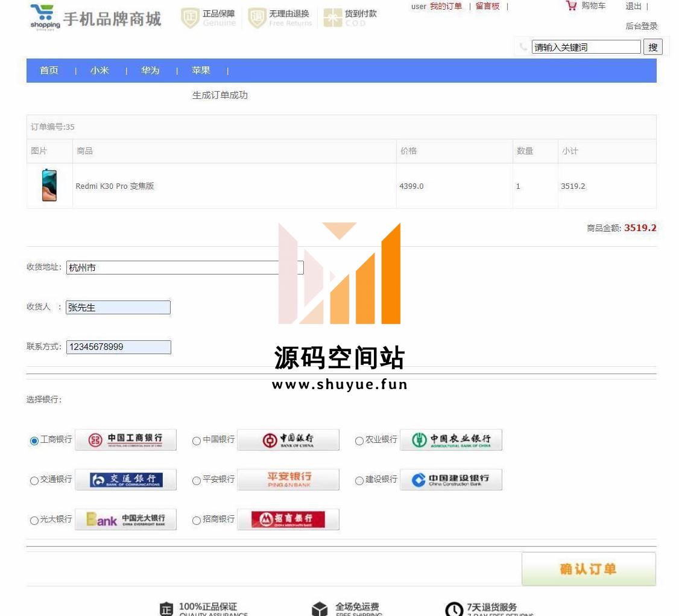Image resolution: width=679 pixels, height=616 pixels.
Task: Focus the 请输入关键词 search field
Action: click(x=586, y=47)
